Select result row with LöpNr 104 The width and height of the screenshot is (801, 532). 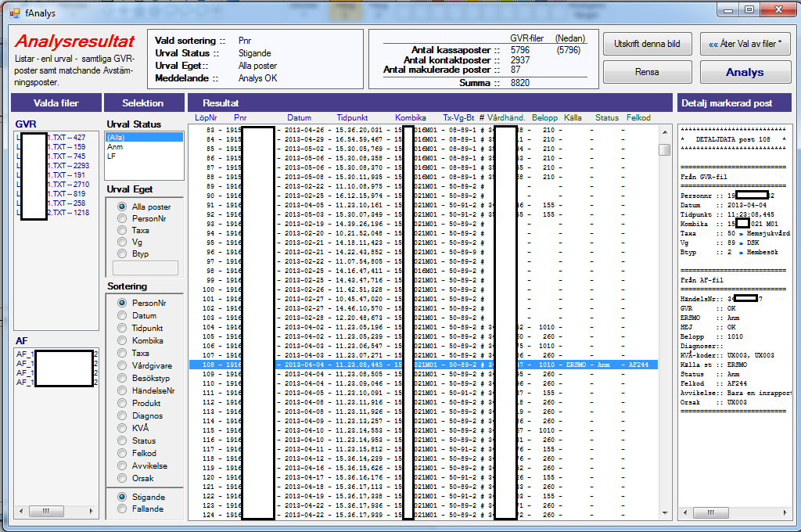tap(422, 327)
